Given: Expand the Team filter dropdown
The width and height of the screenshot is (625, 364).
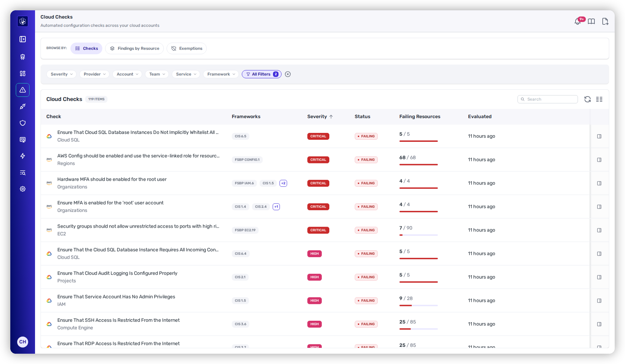Looking at the screenshot, I should pos(157,74).
